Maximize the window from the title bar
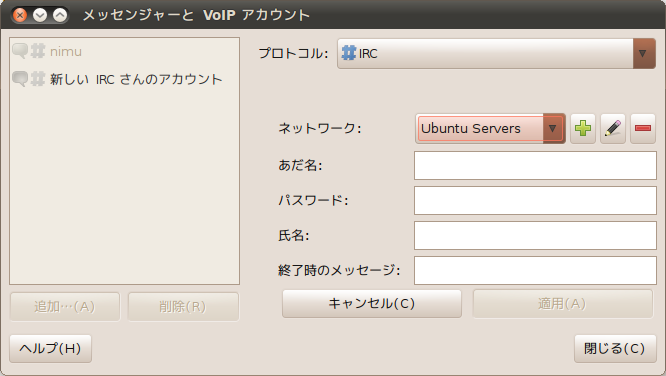 point(60,15)
